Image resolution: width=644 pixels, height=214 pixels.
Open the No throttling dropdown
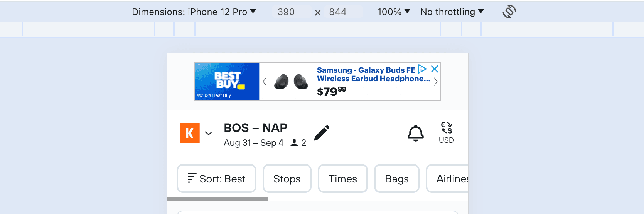point(452,12)
